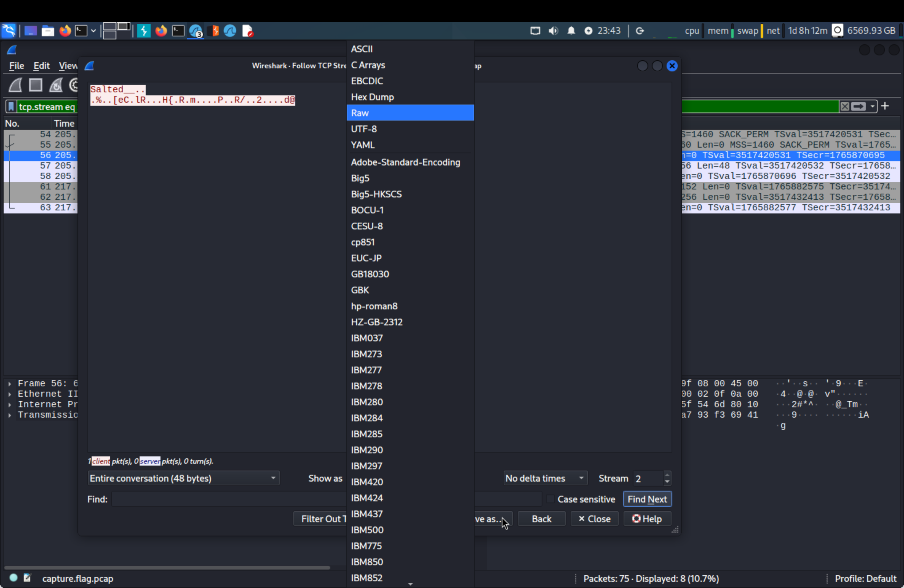The image size is (904, 588).
Task: Choose UTF-8 in the Show as list
Action: click(x=410, y=129)
